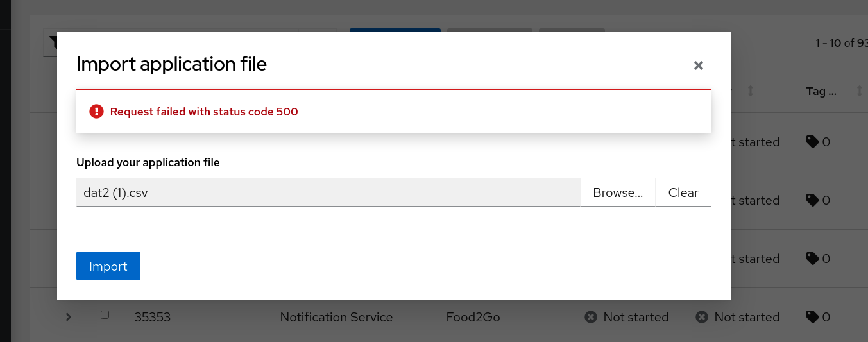Close the Import application file dialog
The width and height of the screenshot is (868, 342).
pyautogui.click(x=699, y=65)
